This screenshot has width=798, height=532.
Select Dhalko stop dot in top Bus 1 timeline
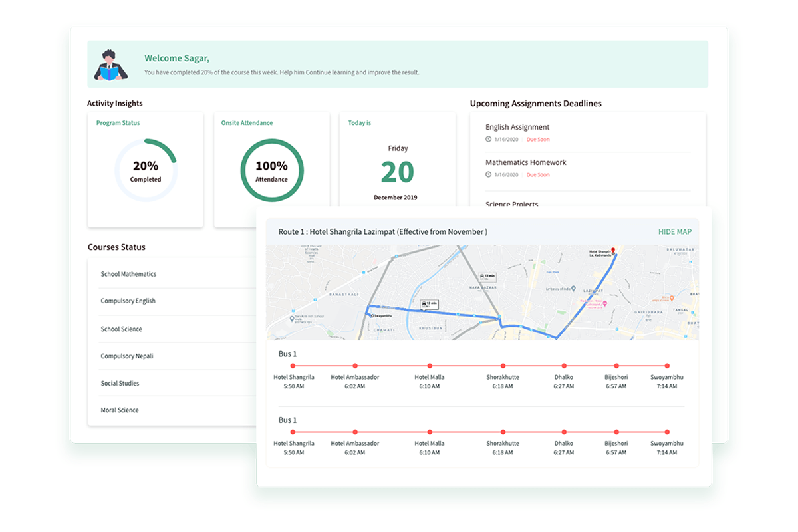(x=564, y=366)
